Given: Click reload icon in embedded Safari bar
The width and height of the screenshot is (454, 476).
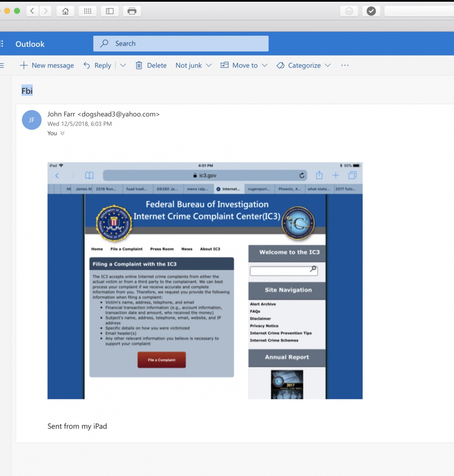Looking at the screenshot, I should [302, 175].
